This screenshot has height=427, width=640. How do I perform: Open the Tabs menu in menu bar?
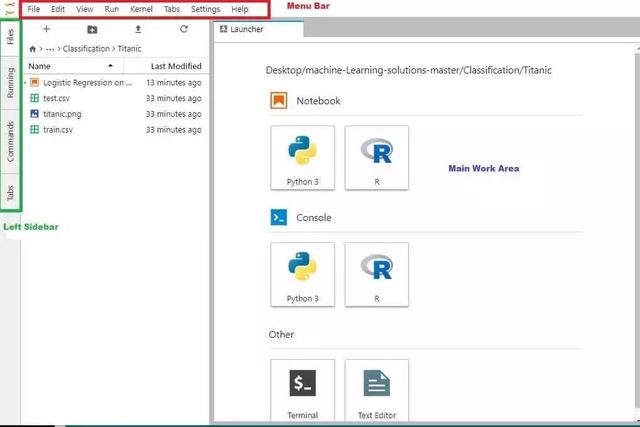(x=172, y=9)
